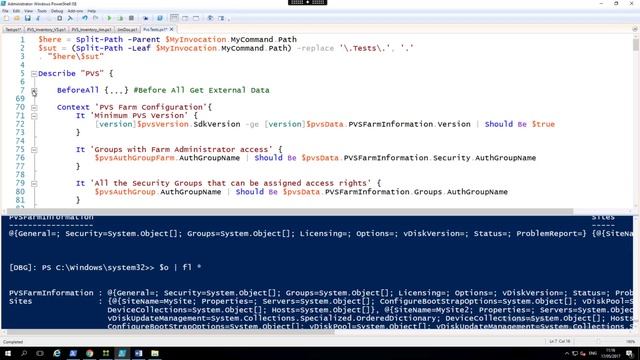Image resolution: width=640 pixels, height=360 pixels.
Task: Open the Windows Start menu
Action: point(8,353)
